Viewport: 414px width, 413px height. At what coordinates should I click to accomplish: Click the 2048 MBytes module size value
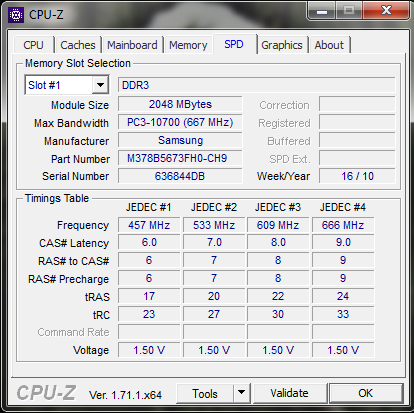180,104
